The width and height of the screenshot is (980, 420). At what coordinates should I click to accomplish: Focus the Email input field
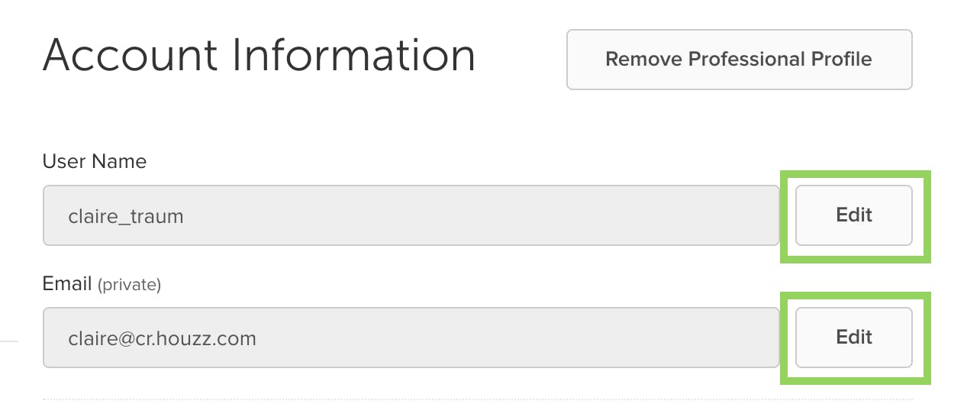411,338
